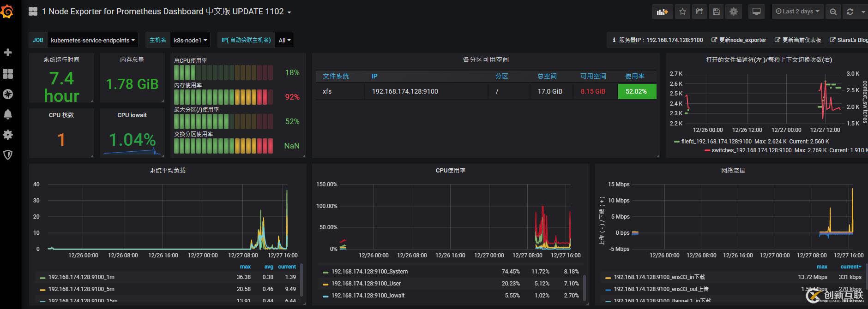
Task: Click the CPU使用率 legend scrollbar
Action: 585,288
